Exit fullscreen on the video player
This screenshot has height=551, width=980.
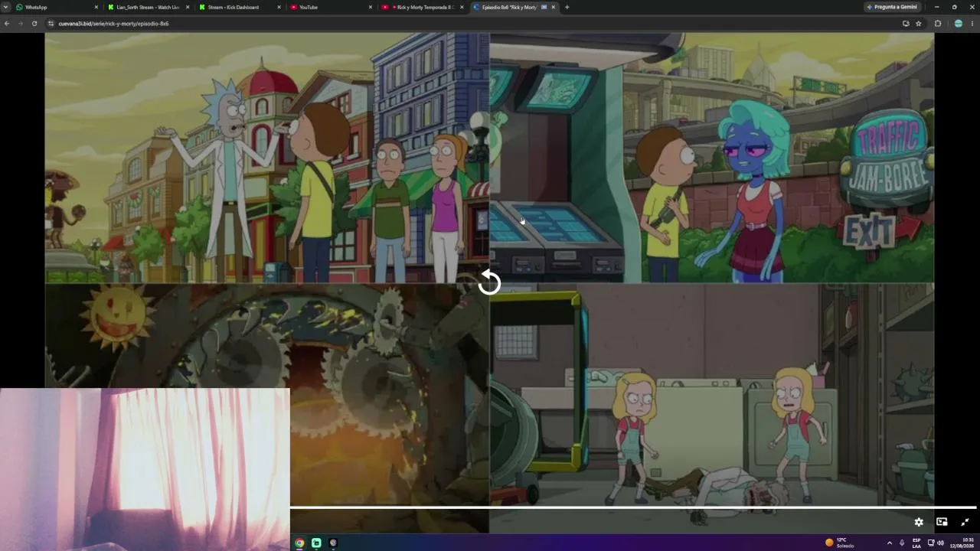[x=965, y=522]
